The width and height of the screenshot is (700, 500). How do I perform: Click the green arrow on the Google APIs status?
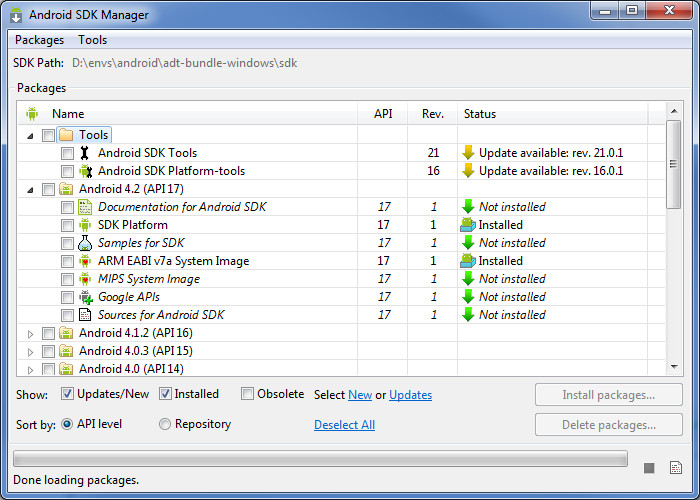click(x=468, y=297)
